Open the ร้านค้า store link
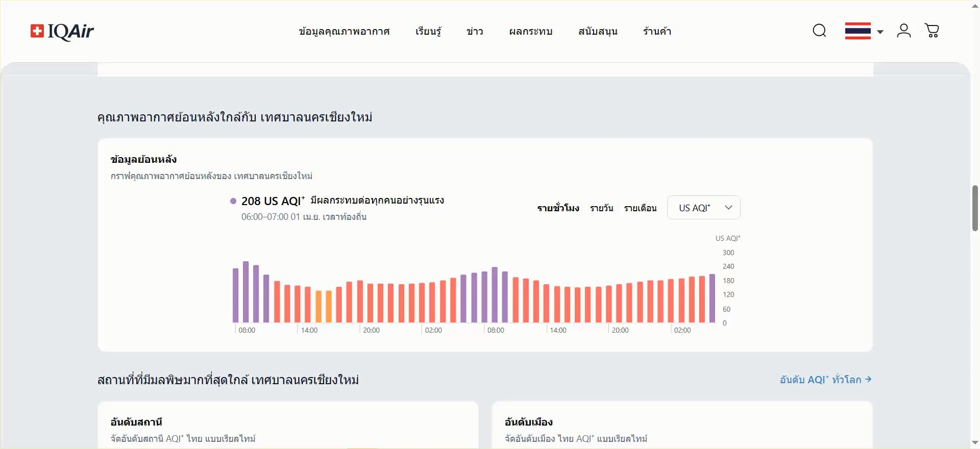 click(657, 32)
